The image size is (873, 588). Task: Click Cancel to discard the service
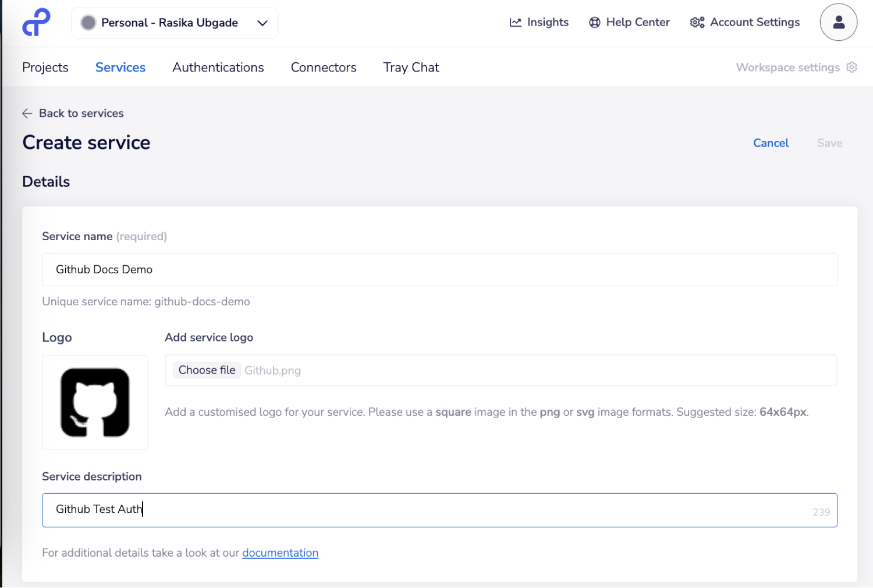pyautogui.click(x=771, y=143)
